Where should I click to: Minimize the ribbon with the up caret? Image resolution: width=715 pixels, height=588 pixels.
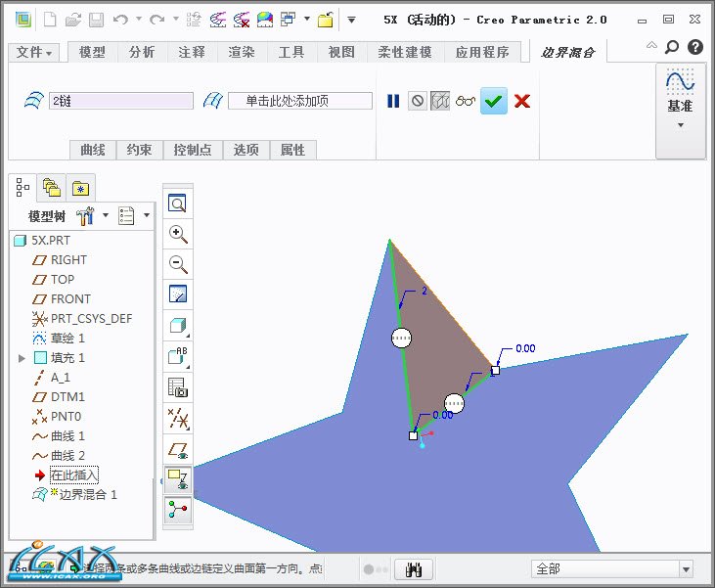(x=651, y=46)
